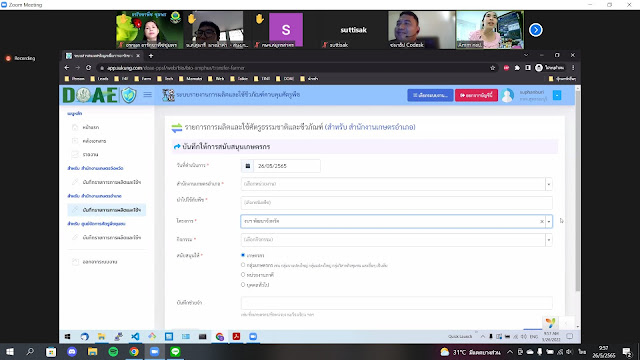Open the user dropdown beside suphanburi
Screen dimensions: 640x360
click(x=557, y=95)
